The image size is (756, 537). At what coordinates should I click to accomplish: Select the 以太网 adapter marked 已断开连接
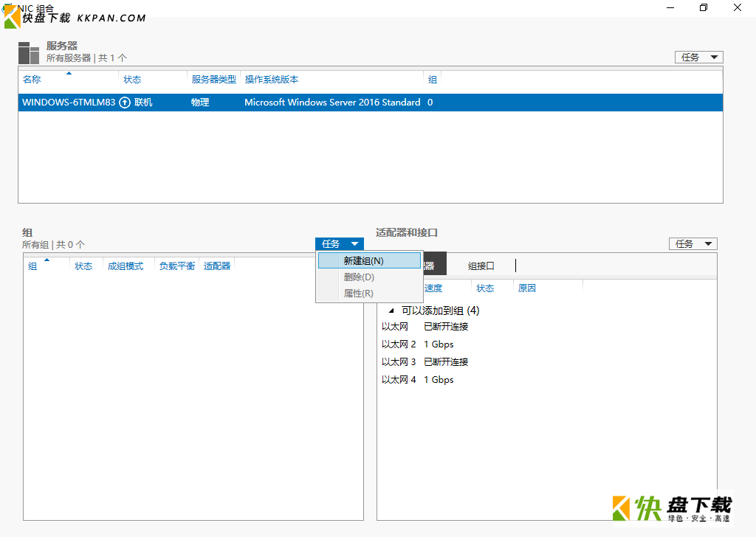[547, 327]
